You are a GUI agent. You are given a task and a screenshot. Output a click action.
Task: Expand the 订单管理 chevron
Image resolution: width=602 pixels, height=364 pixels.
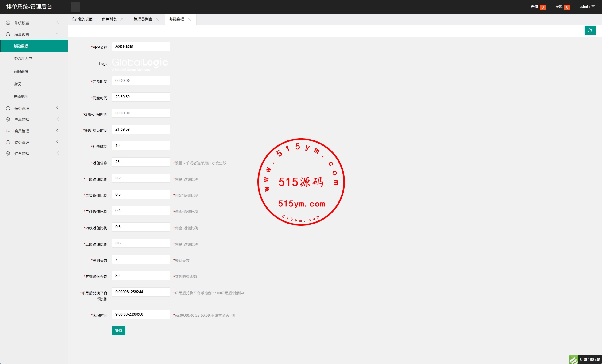pyautogui.click(x=57, y=153)
